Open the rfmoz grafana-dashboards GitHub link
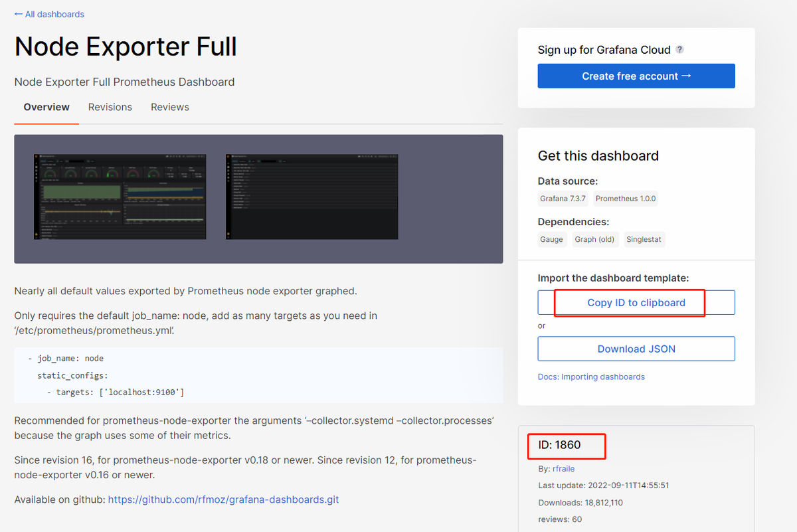This screenshot has height=532, width=797. click(223, 499)
